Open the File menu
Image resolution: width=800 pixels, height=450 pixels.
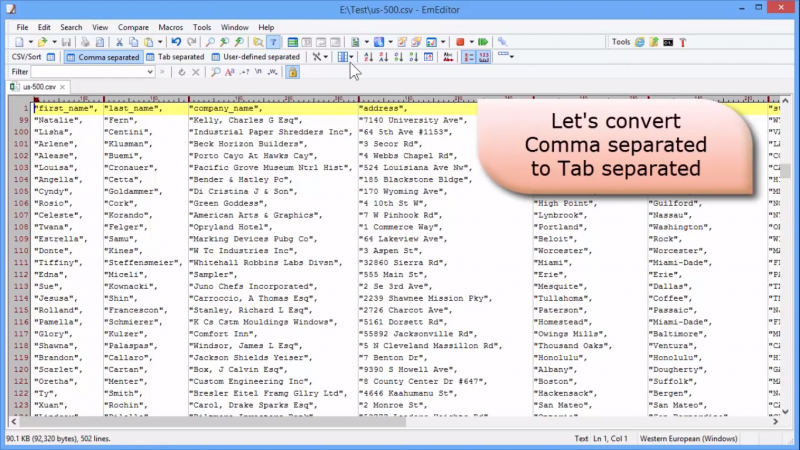22,27
